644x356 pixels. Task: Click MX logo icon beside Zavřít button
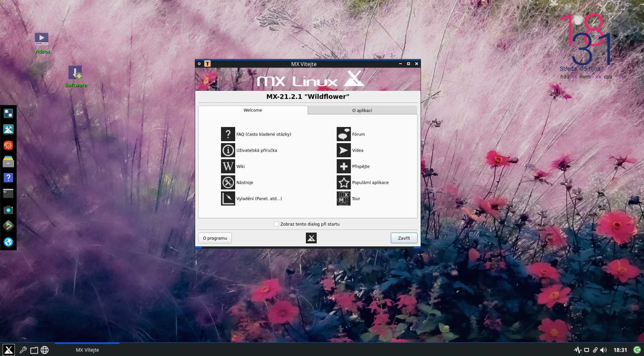[311, 238]
